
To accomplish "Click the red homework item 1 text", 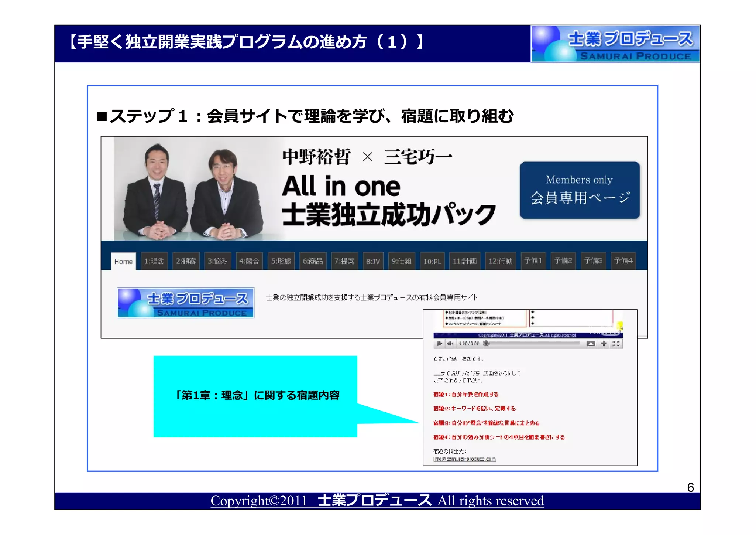I will click(x=466, y=395).
